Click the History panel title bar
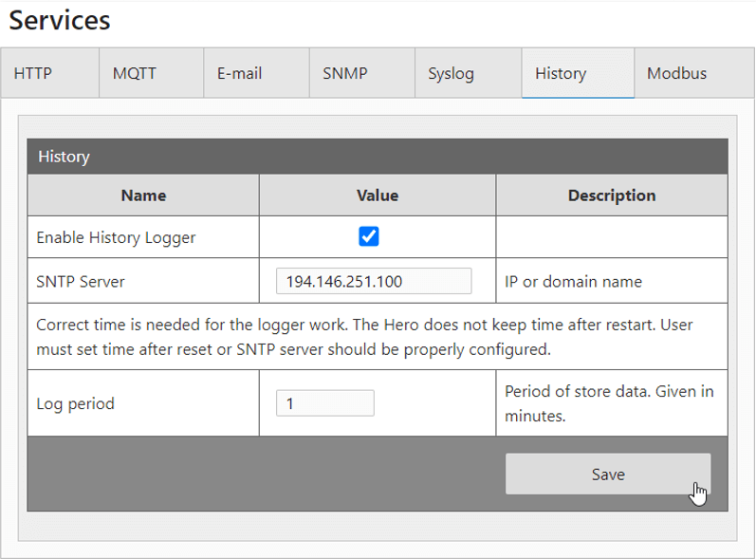 pyautogui.click(x=377, y=157)
